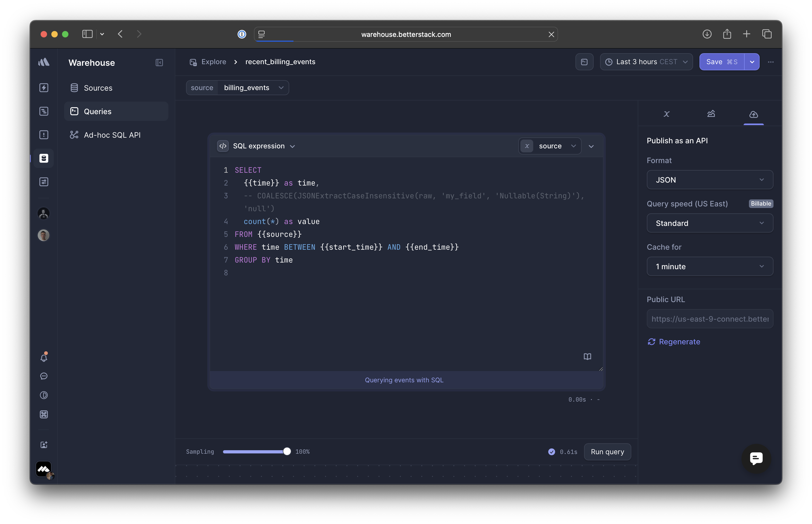Open the three-dots more options menu

771,62
